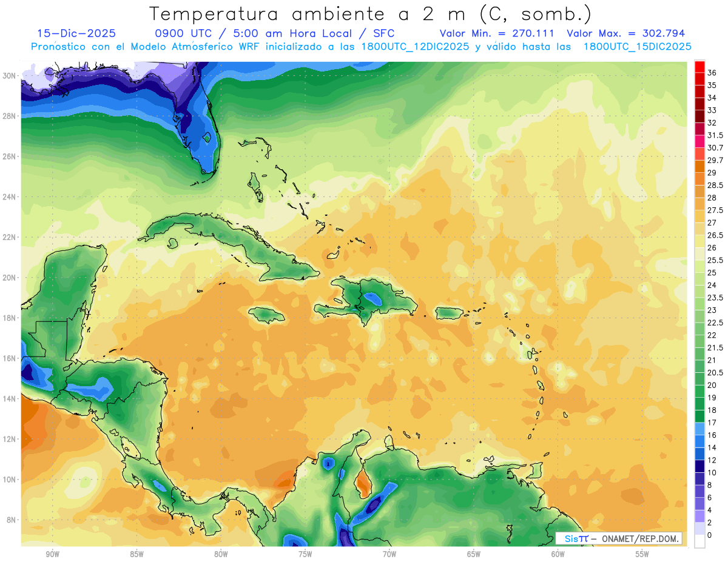Click the '27.5' color scale label
728x562 pixels.
(715, 210)
